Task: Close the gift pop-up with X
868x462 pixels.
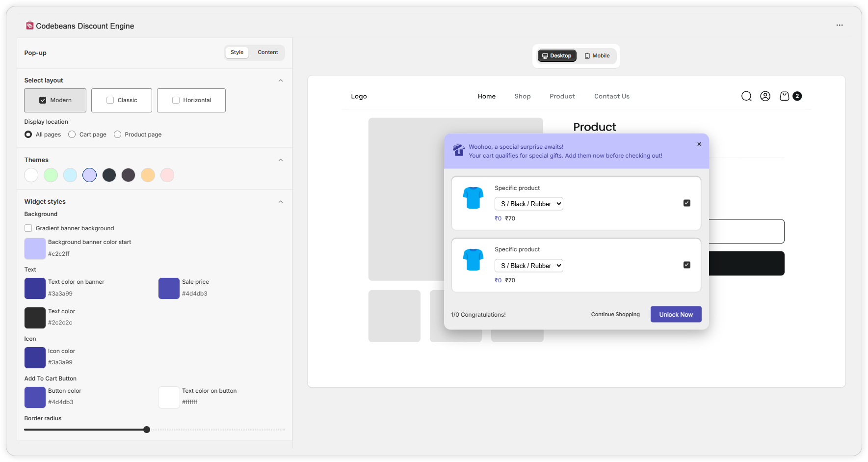Action: tap(699, 144)
